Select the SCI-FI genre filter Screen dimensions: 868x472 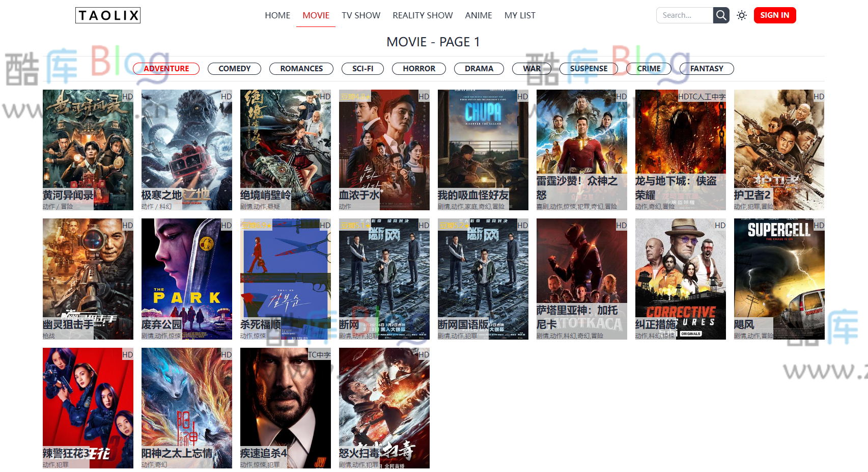[x=362, y=69]
